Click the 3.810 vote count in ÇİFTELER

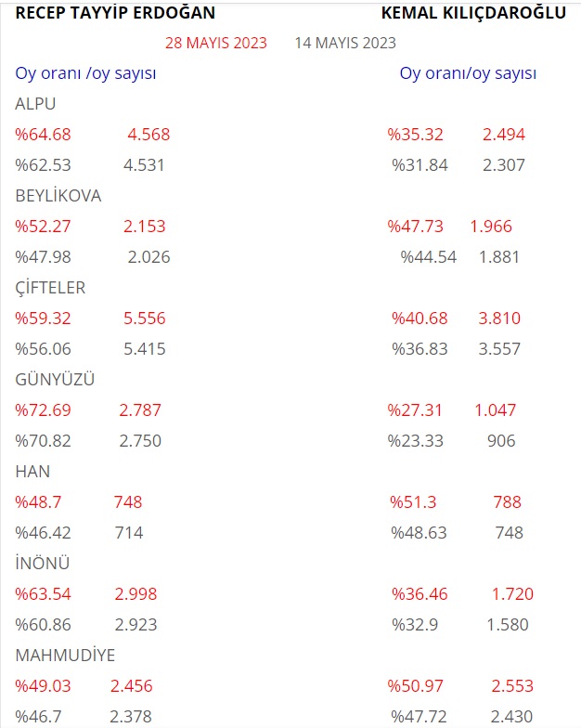click(x=499, y=318)
